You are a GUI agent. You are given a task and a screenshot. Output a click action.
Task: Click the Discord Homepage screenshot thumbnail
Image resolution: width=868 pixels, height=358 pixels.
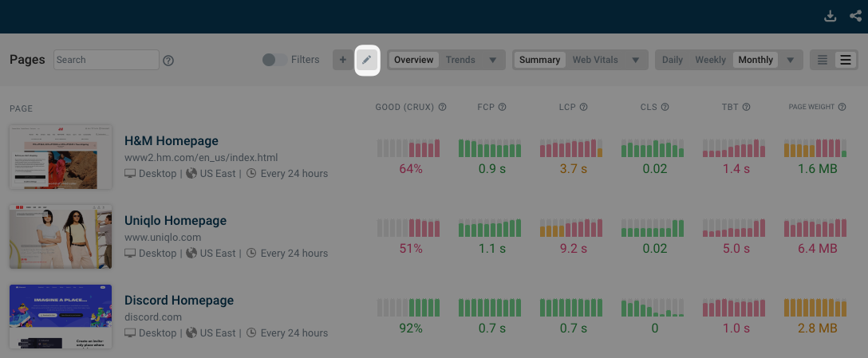(61, 317)
